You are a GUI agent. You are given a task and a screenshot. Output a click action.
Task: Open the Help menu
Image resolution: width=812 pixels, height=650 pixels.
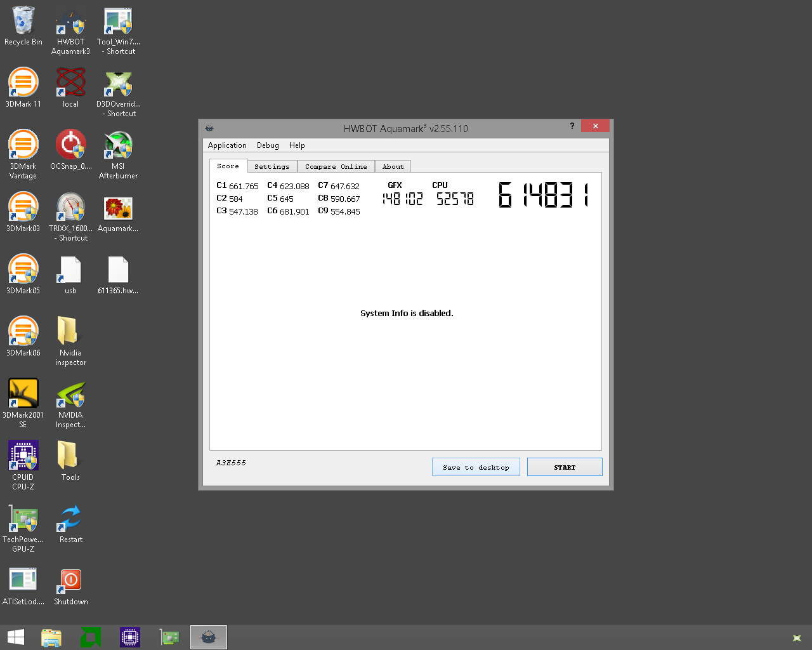coord(297,145)
